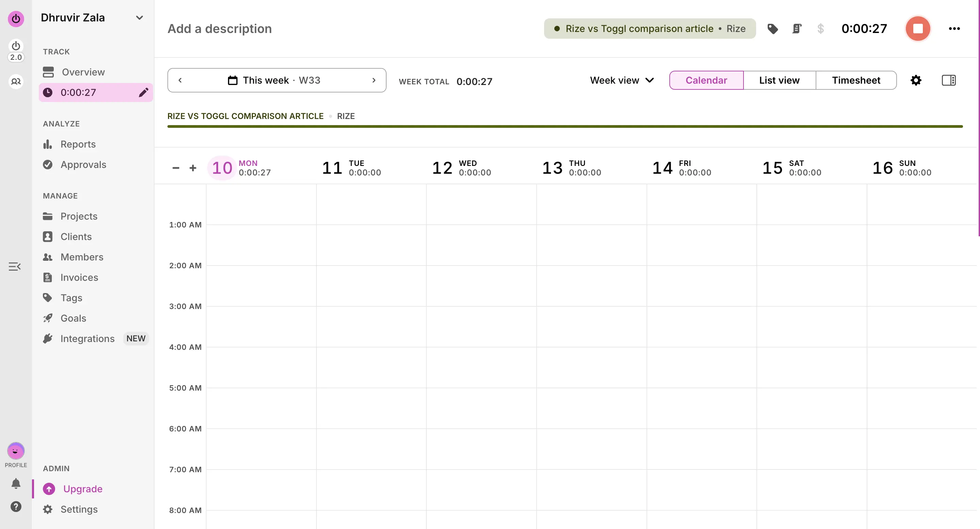Open calendar settings gear
Image resolution: width=980 pixels, height=529 pixels.
coord(916,80)
